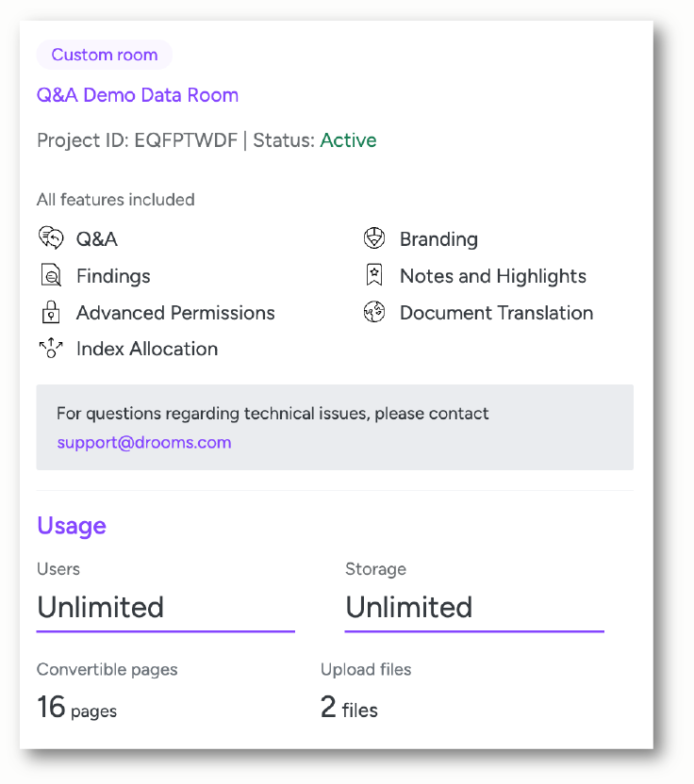Click the Active status text
The height and width of the screenshot is (784, 694).
click(x=348, y=140)
